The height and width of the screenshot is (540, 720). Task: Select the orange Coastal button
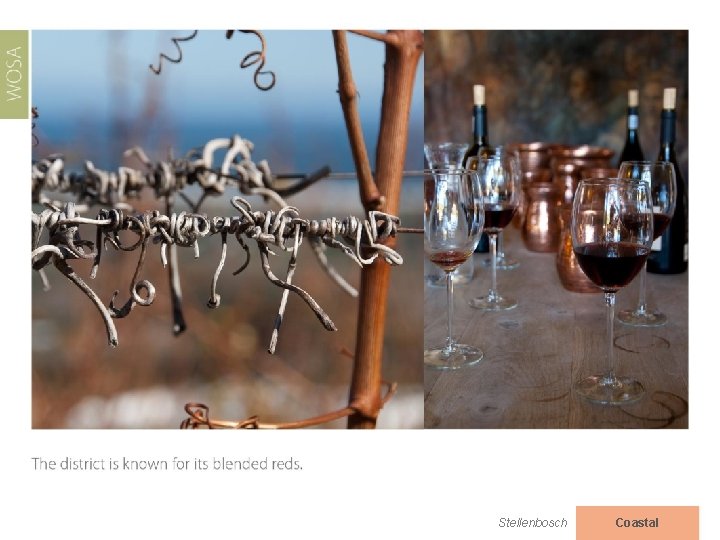pos(637,523)
